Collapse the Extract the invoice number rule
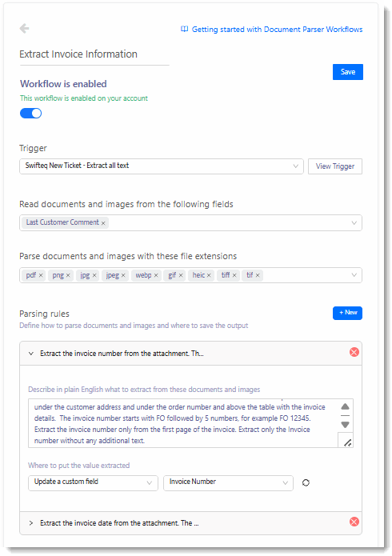 pos(31,354)
